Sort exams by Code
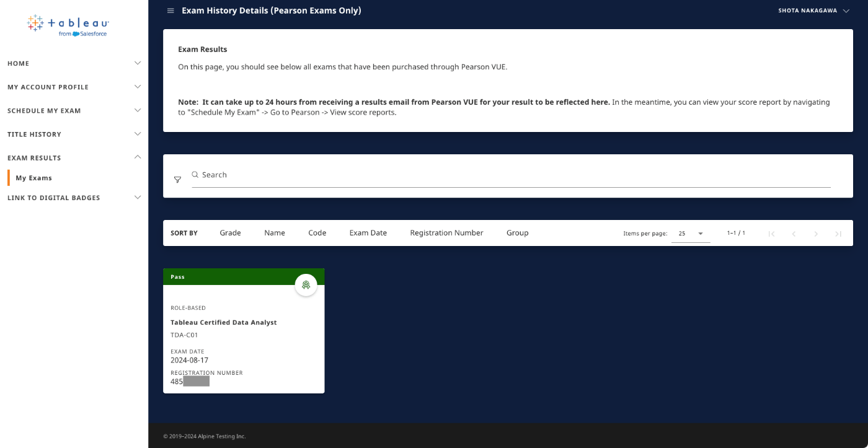Screen dimensions: 868x448 (317, 233)
